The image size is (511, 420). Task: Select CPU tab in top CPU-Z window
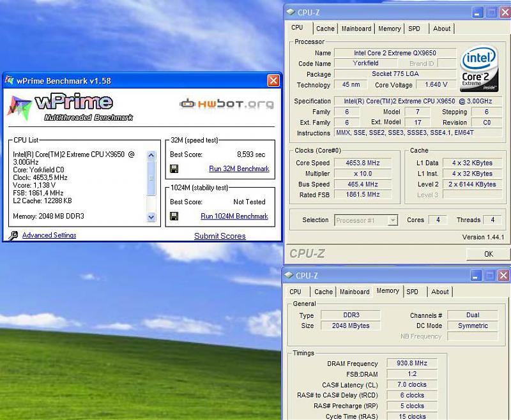(297, 27)
